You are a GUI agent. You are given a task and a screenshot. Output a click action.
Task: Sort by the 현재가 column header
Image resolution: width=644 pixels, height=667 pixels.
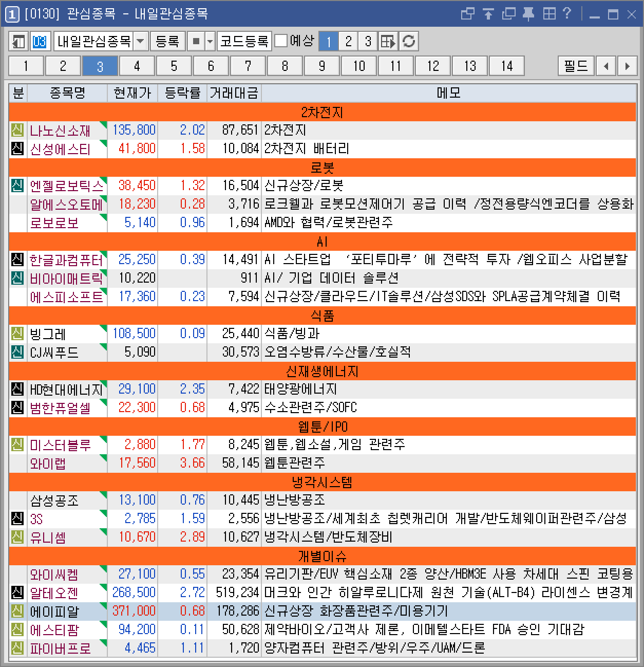132,93
